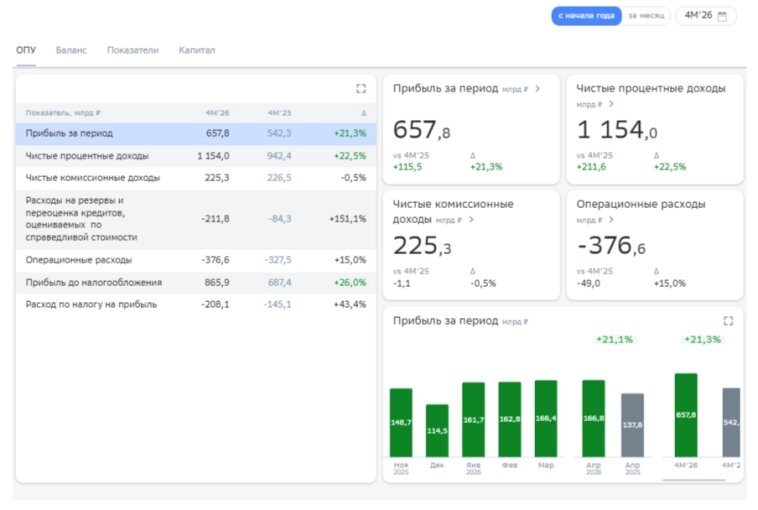
Task: Click the +211,6 difference on interest card
Action: pyautogui.click(x=591, y=167)
